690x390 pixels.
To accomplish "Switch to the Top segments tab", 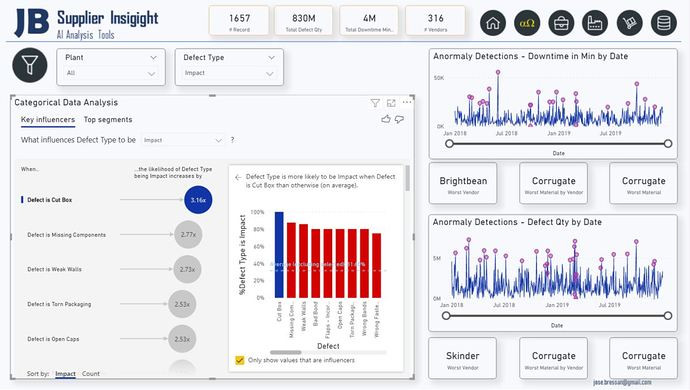I will coord(108,120).
